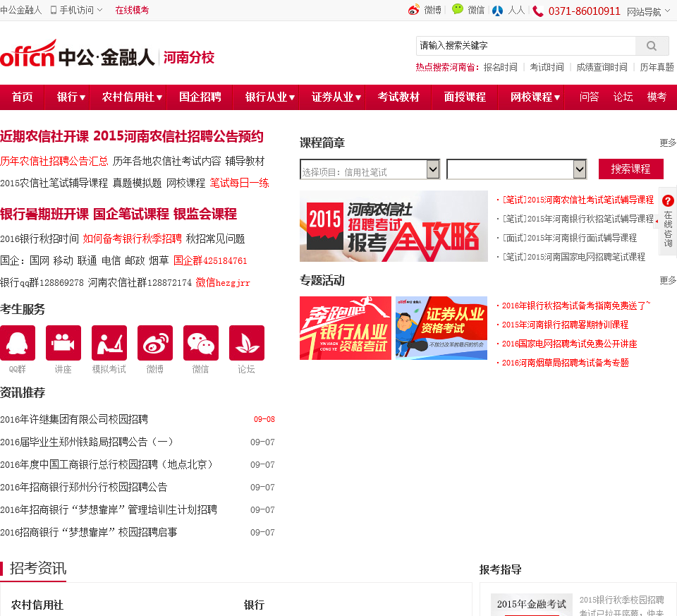Image resolution: width=677 pixels, height=616 pixels.
Task: Open the WeChat icon in top bar
Action: [x=457, y=9]
